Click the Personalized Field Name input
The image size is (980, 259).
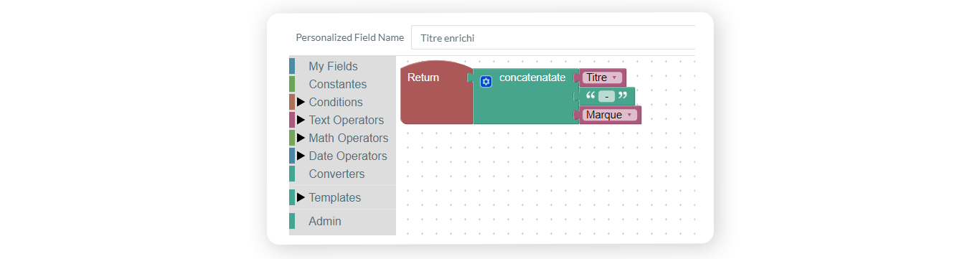coord(553,37)
